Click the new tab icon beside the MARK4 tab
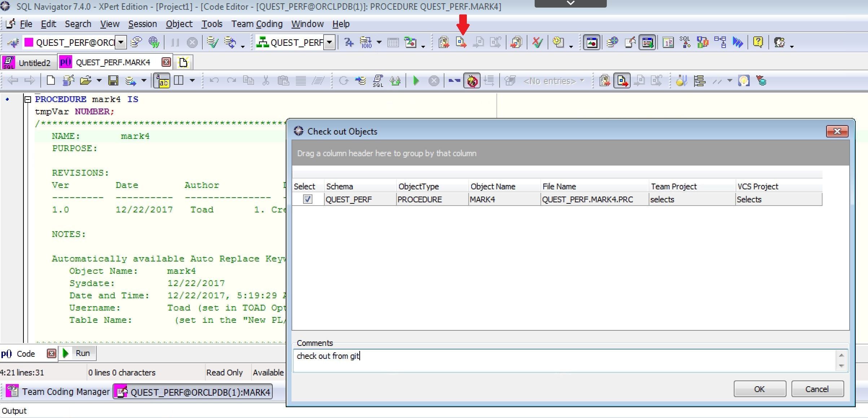Screen dimensions: 868x418 (183, 62)
